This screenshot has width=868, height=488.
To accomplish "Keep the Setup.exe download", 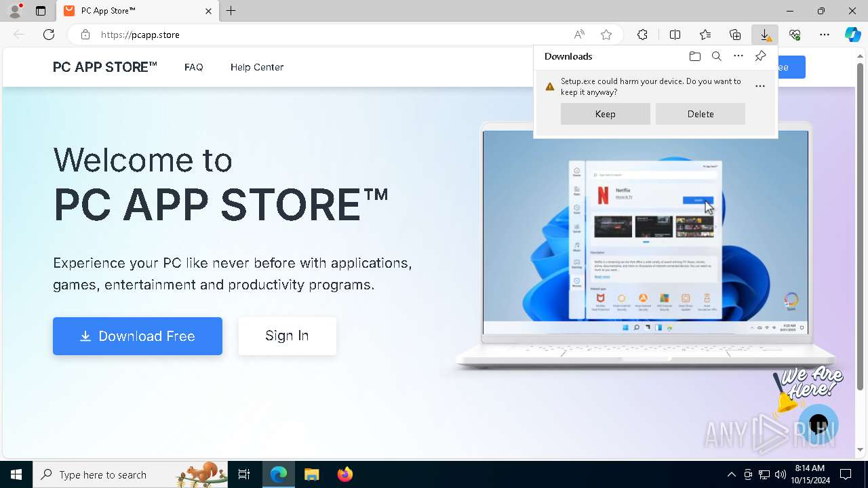I will (x=606, y=114).
